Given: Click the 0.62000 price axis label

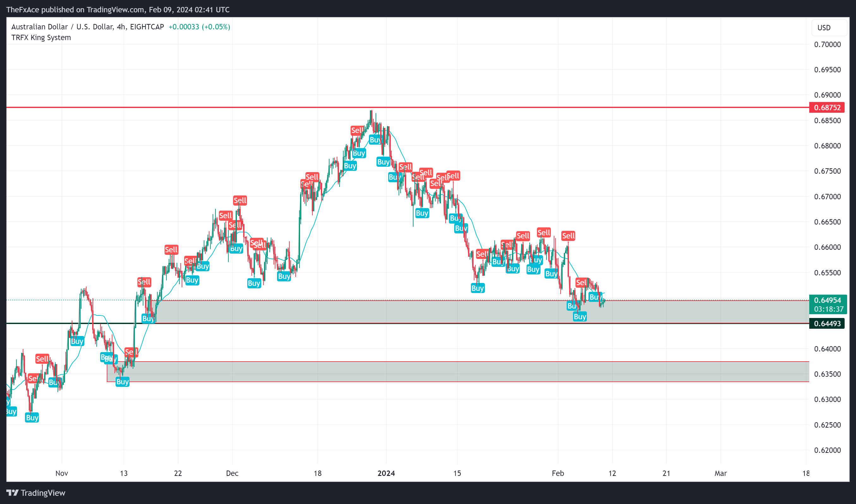Looking at the screenshot, I should (x=828, y=450).
